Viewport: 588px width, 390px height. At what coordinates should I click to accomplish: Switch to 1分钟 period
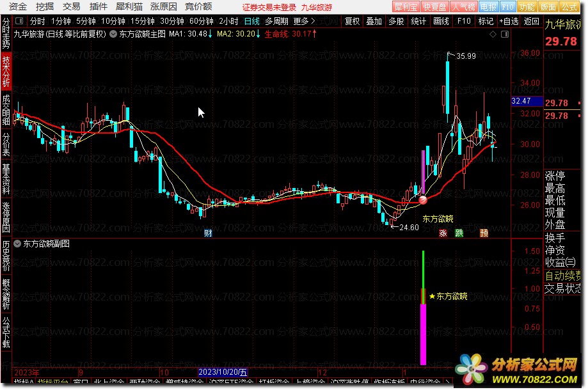(x=61, y=21)
